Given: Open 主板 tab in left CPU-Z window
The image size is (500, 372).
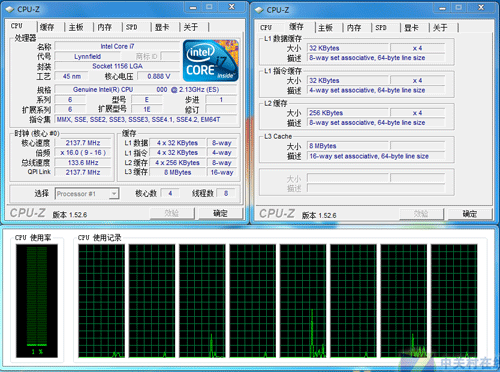Looking at the screenshot, I should (76, 27).
